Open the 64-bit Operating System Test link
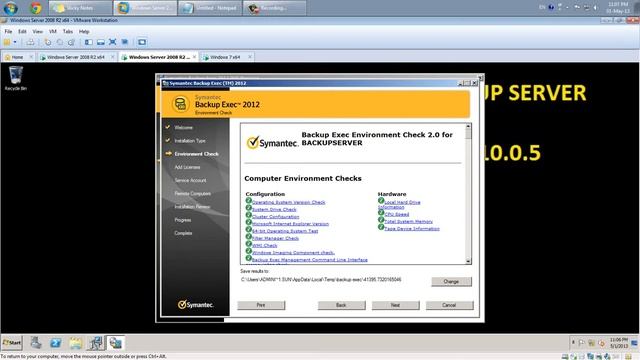 [x=285, y=231]
